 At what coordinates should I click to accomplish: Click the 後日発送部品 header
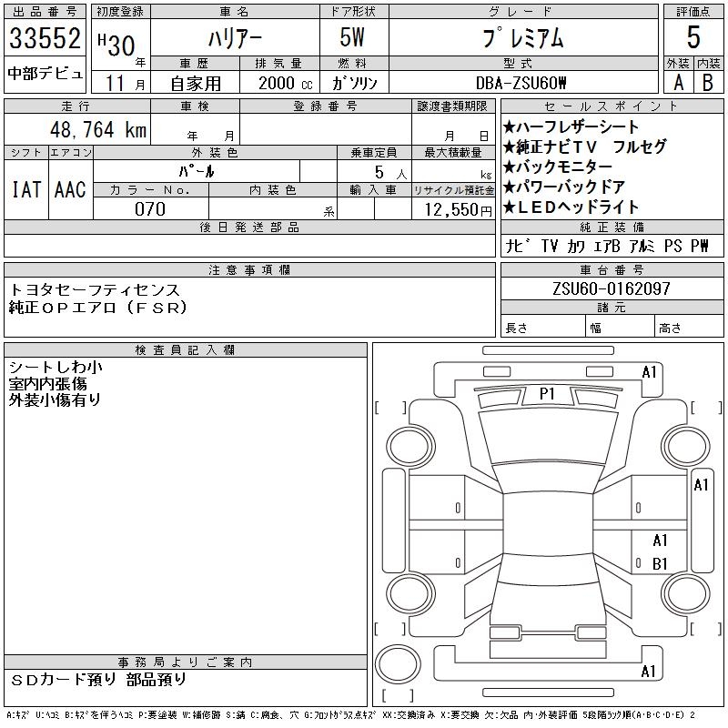tap(249, 227)
